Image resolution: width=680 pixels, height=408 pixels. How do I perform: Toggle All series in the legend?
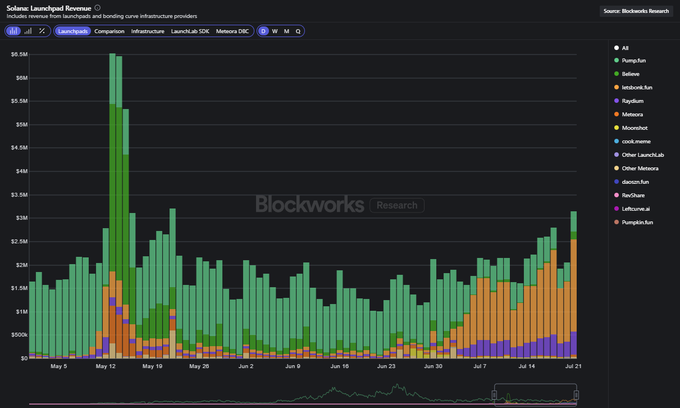coord(625,48)
